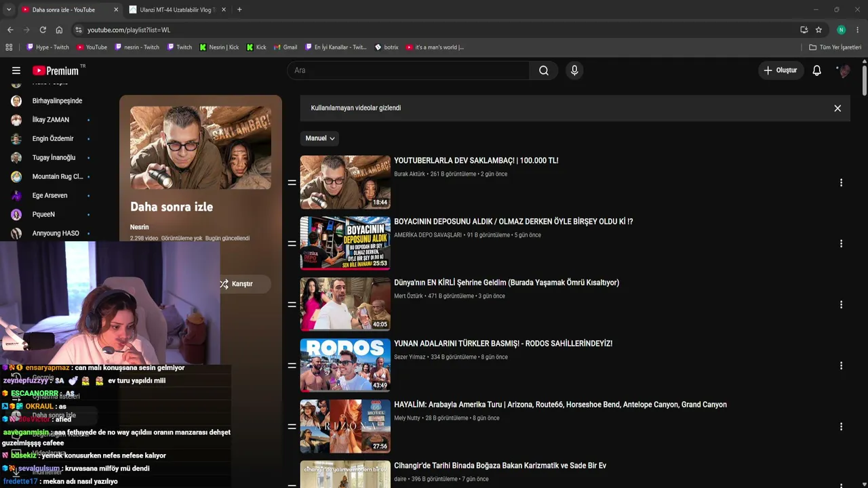The height and width of the screenshot is (488, 868).
Task: Open the 'Tüm Yer İşaretleri' bookmarks folder
Action: [x=835, y=47]
